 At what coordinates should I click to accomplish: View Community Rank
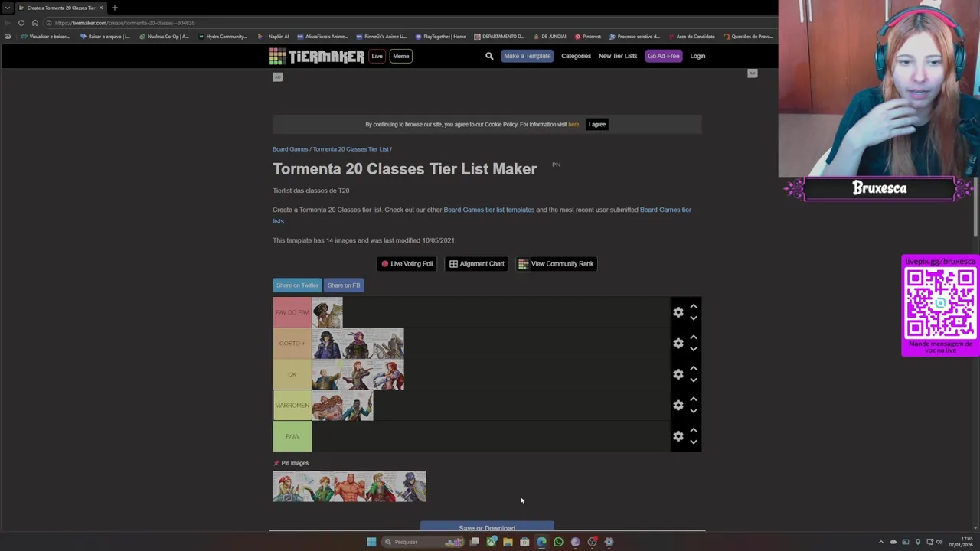tap(557, 264)
